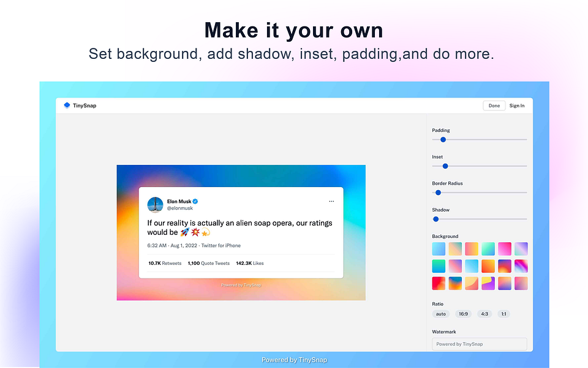Screen dimensions: 588x368
Task: Choose the peach-to-teal diagonal swatch
Action: click(455, 249)
